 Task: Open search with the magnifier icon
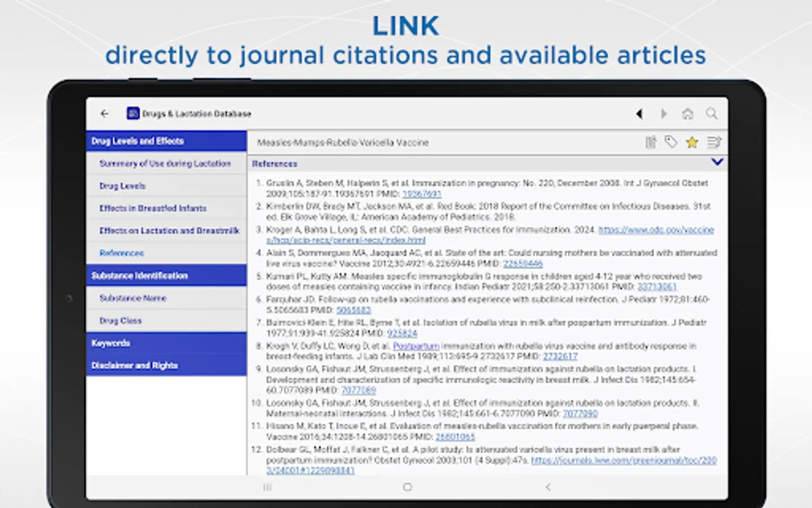point(712,113)
